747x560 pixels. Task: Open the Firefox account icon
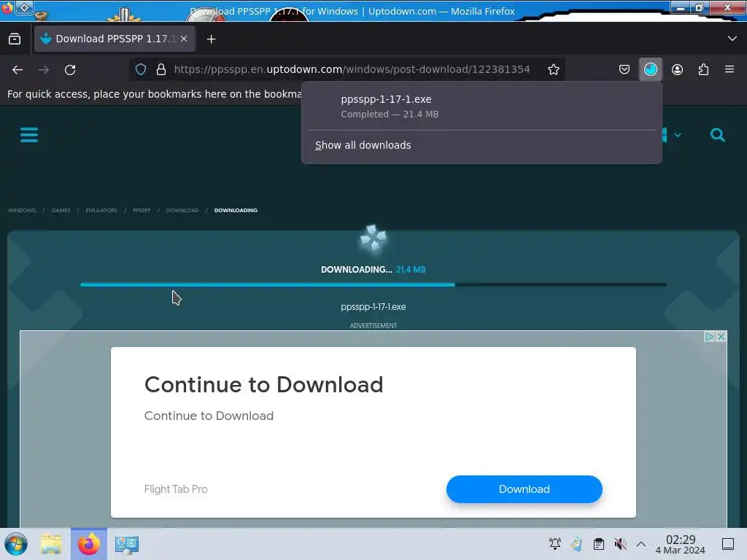677,69
